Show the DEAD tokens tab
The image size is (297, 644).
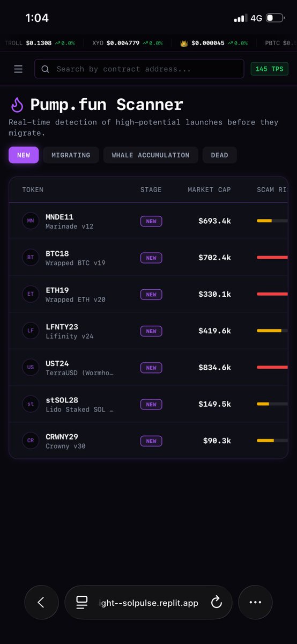tap(220, 155)
